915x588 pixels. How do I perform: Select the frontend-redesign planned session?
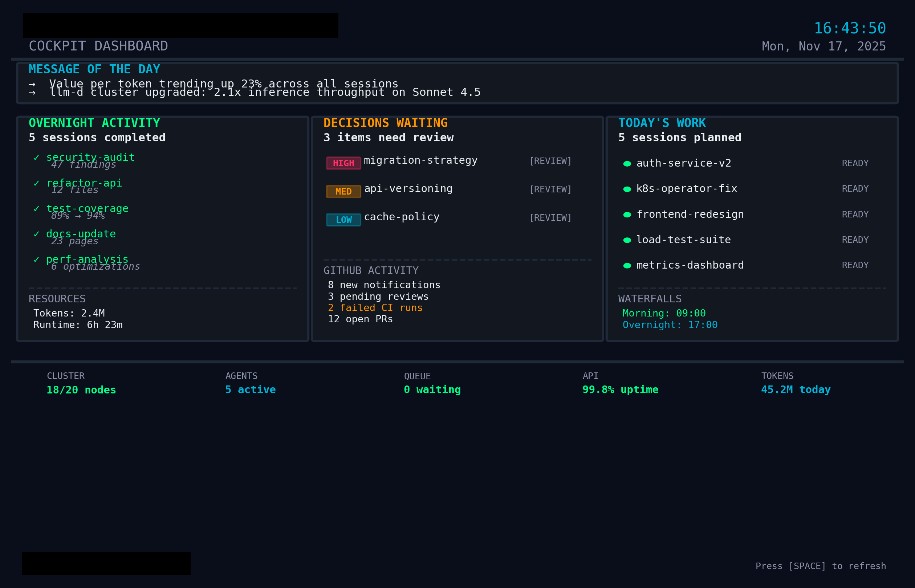[x=690, y=214]
